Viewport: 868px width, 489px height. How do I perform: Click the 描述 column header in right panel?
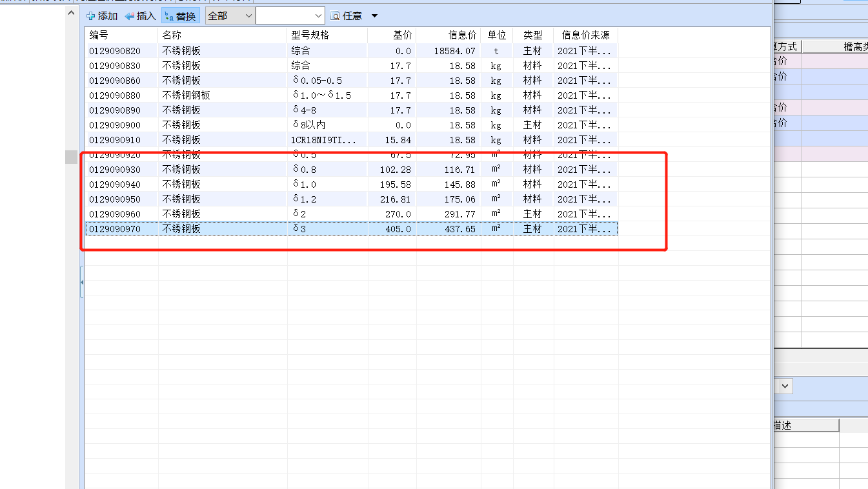tap(805, 426)
